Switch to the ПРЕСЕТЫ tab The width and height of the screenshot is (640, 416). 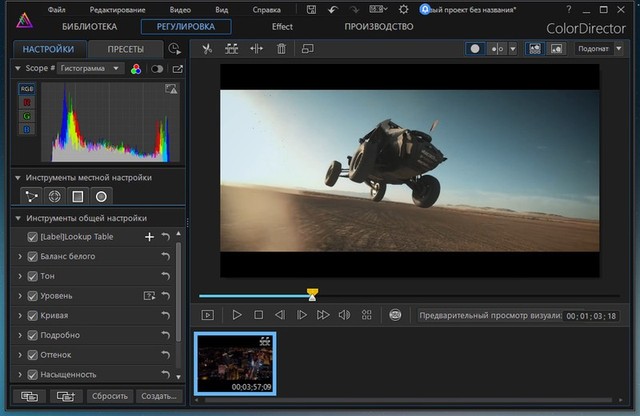click(x=125, y=49)
